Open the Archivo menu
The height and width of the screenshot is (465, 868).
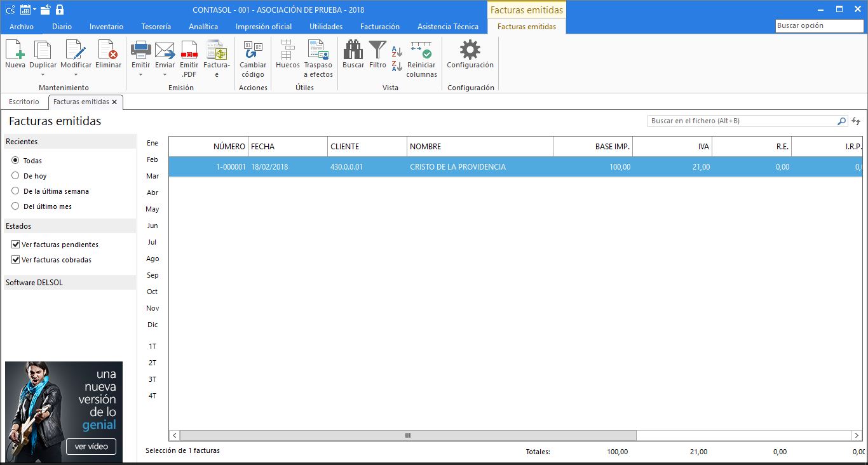pos(22,27)
